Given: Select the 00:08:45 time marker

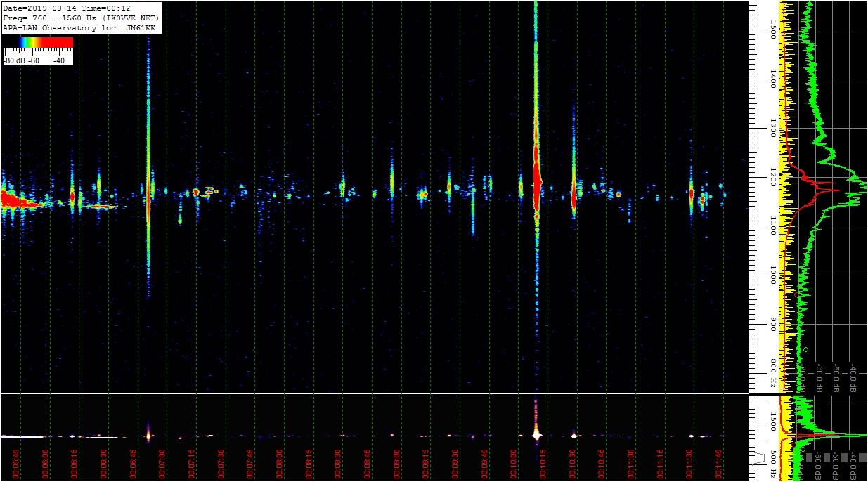Looking at the screenshot, I should click(x=368, y=464).
